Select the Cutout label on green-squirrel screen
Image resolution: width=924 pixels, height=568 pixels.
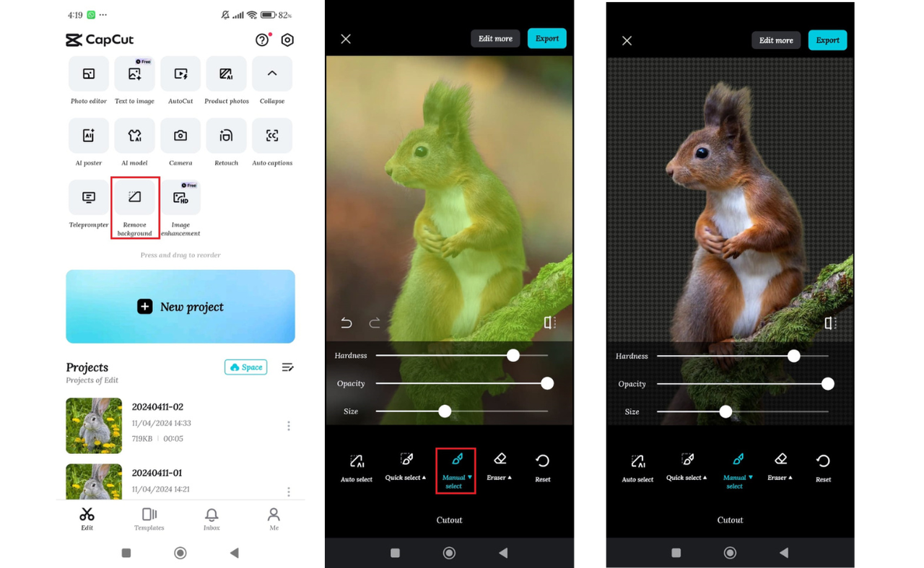click(449, 520)
